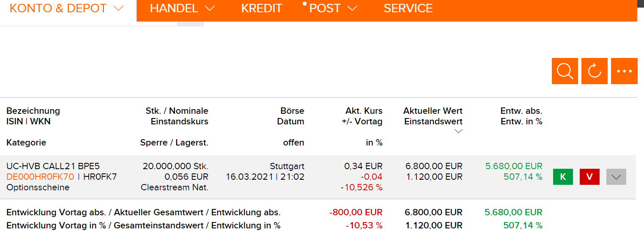644x247 pixels.
Task: Click the refresh depot icon
Action: (595, 71)
